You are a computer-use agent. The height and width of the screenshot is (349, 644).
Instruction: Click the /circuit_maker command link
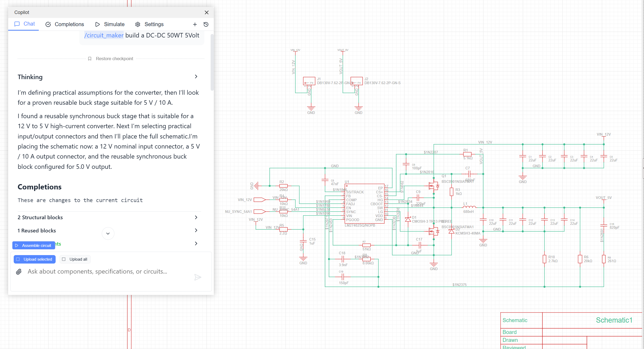click(104, 35)
